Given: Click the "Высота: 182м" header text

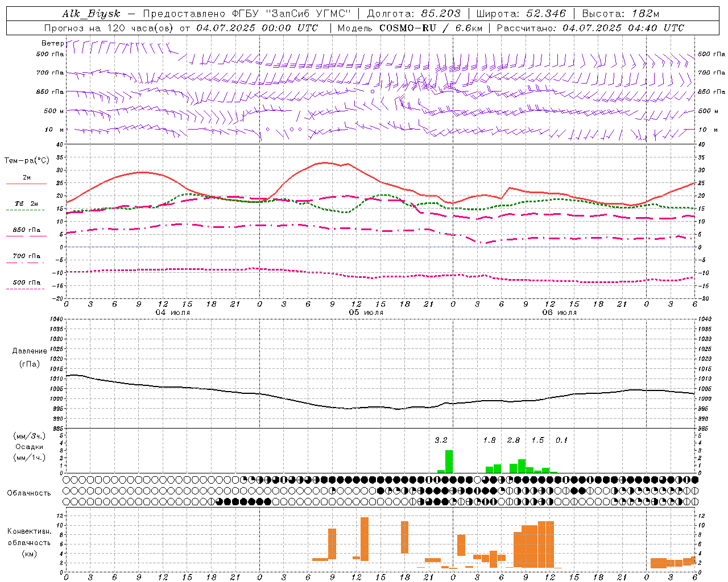Looking at the screenshot, I should [621, 14].
